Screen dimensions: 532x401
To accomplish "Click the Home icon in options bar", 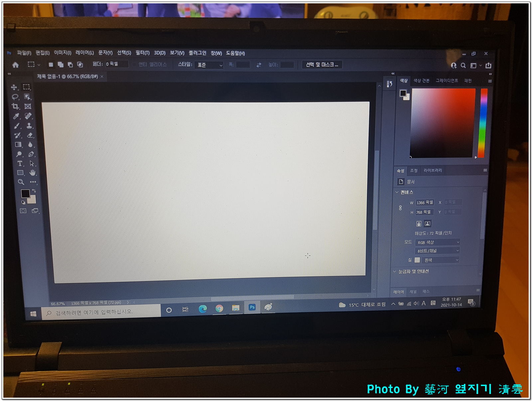I will point(15,65).
